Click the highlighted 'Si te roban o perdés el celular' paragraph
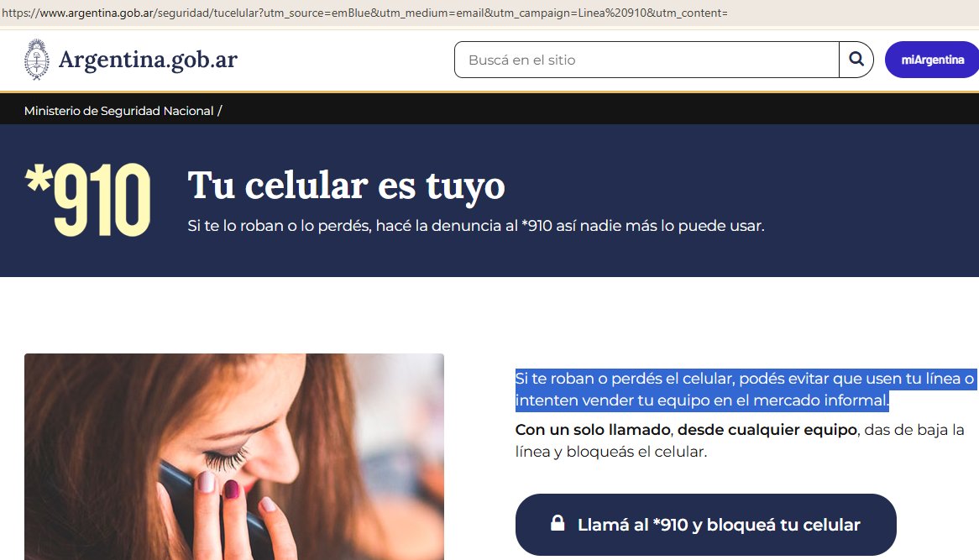 pyautogui.click(x=745, y=389)
